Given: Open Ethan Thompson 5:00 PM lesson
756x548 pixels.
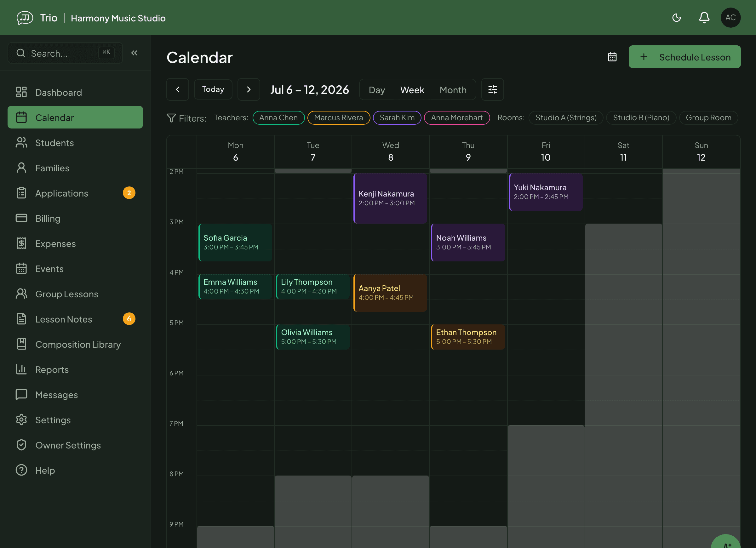Looking at the screenshot, I should (468, 337).
